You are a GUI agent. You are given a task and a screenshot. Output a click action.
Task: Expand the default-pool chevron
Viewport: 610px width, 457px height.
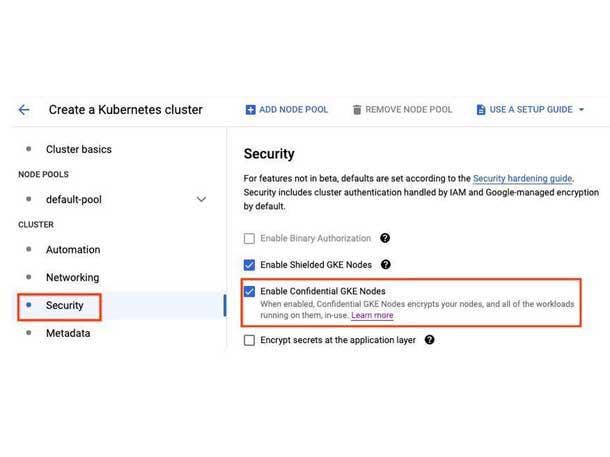click(x=201, y=200)
